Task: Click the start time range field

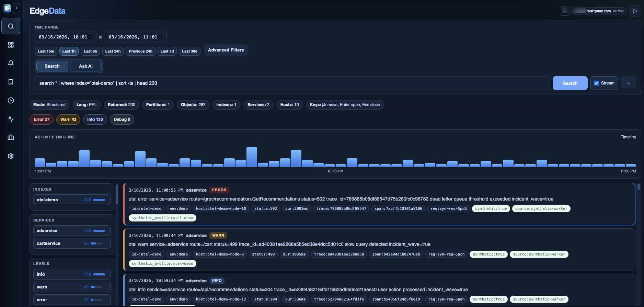Action: pos(65,37)
